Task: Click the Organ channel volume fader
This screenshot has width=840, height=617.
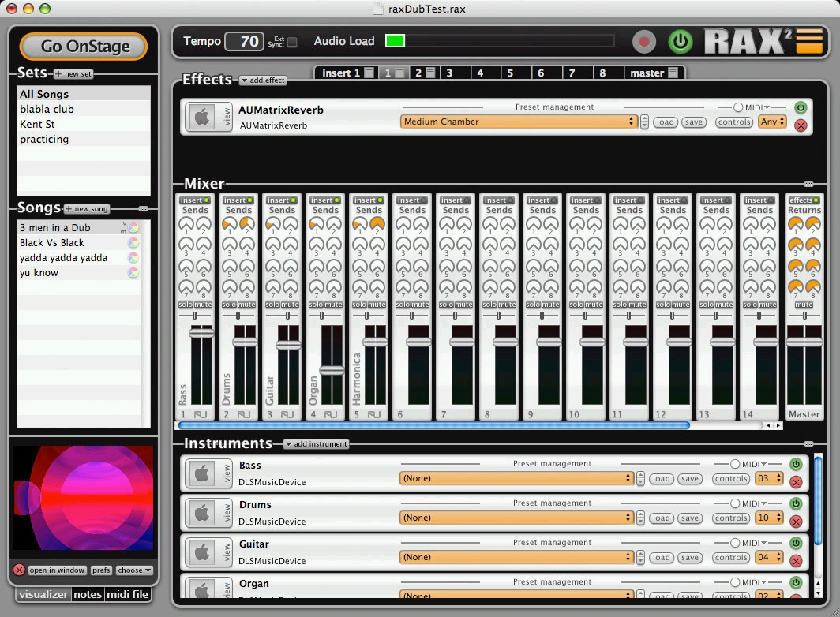Action: 332,370
